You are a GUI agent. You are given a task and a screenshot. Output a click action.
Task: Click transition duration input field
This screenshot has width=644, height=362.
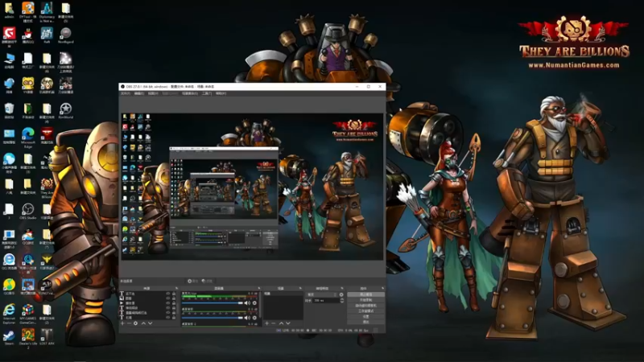click(x=327, y=300)
